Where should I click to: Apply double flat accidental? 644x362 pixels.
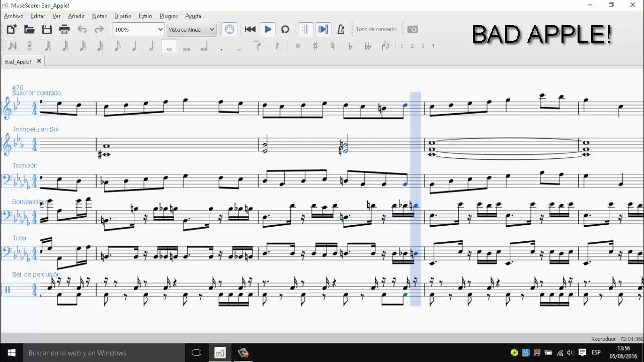tap(367, 46)
